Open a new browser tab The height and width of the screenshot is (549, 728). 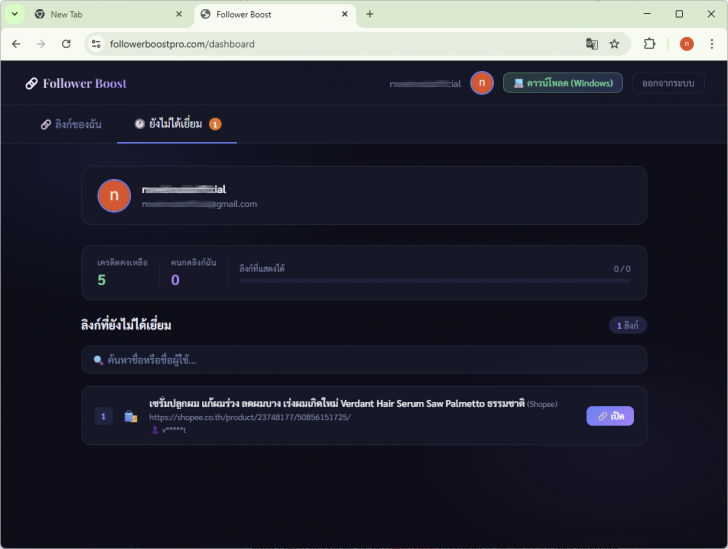coord(370,14)
